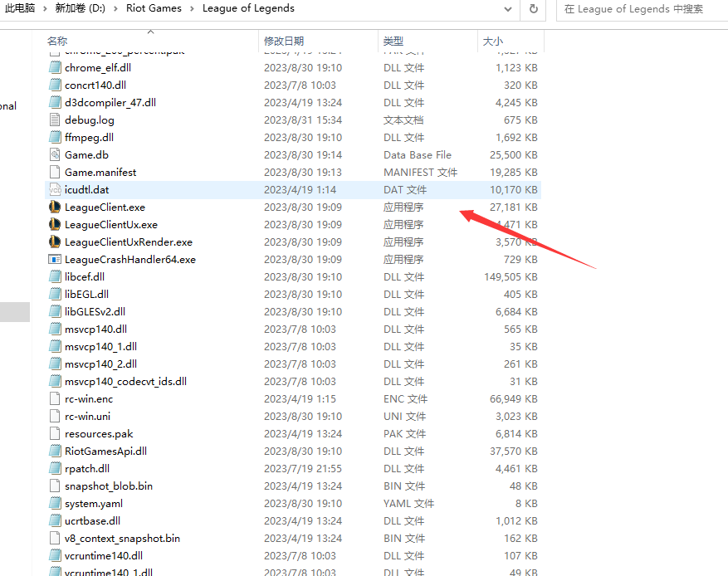
Task: Click the 2023/8/31 15:34 modified date
Action: [303, 120]
